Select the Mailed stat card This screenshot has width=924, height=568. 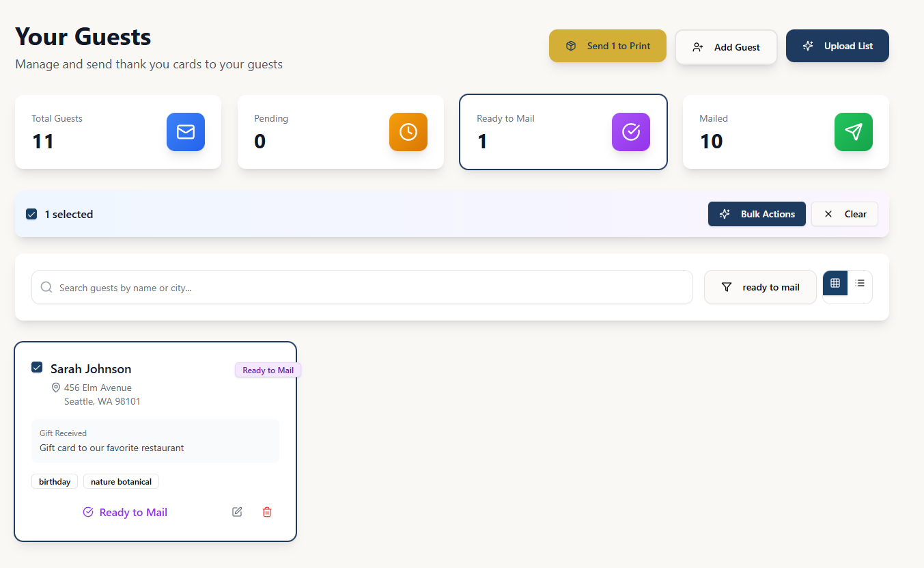(x=786, y=132)
